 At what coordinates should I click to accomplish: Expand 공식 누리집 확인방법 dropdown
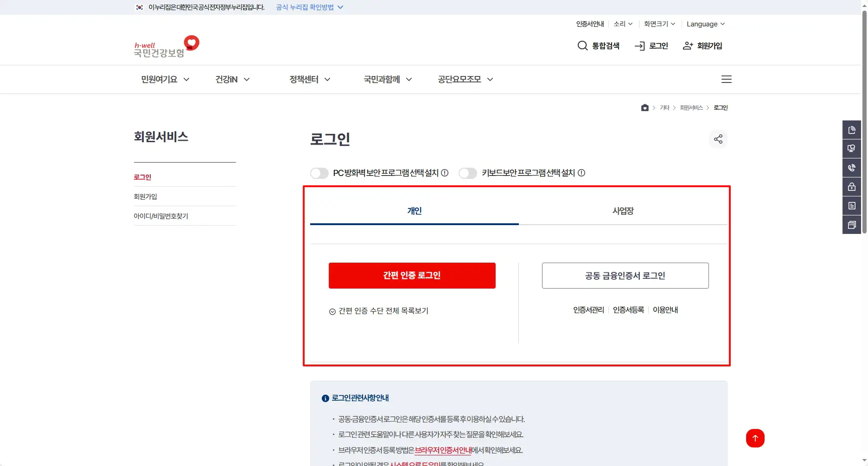309,7
